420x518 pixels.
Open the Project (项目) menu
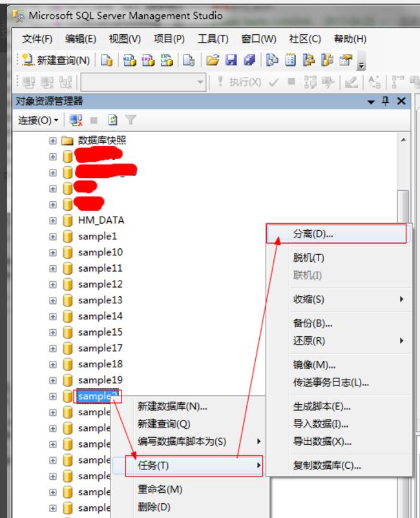[169, 39]
